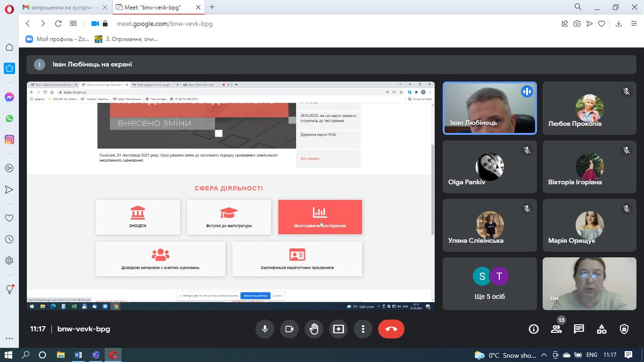
Task: Open the chat with everyone panel
Action: pos(579,329)
